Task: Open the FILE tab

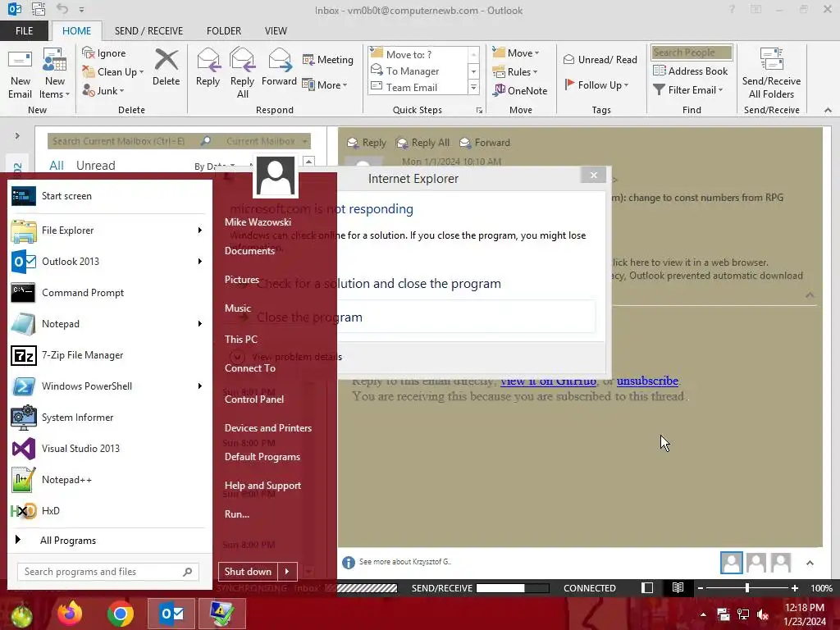Action: (24, 31)
